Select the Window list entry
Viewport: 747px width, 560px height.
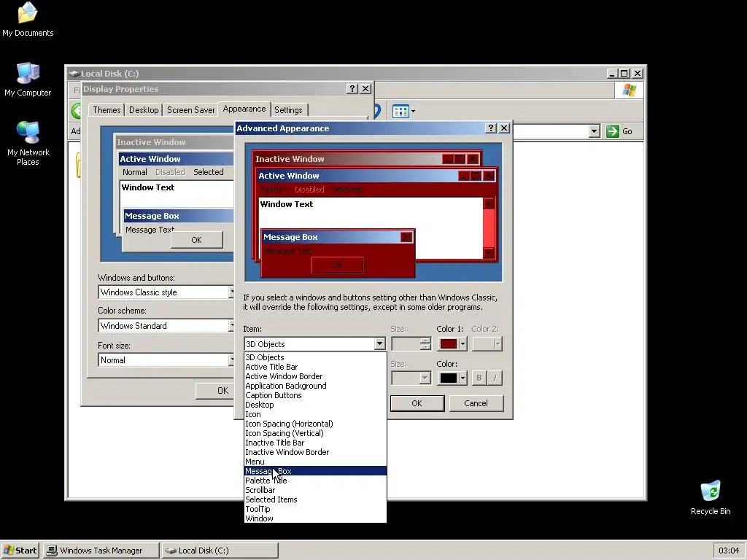pyautogui.click(x=315, y=518)
